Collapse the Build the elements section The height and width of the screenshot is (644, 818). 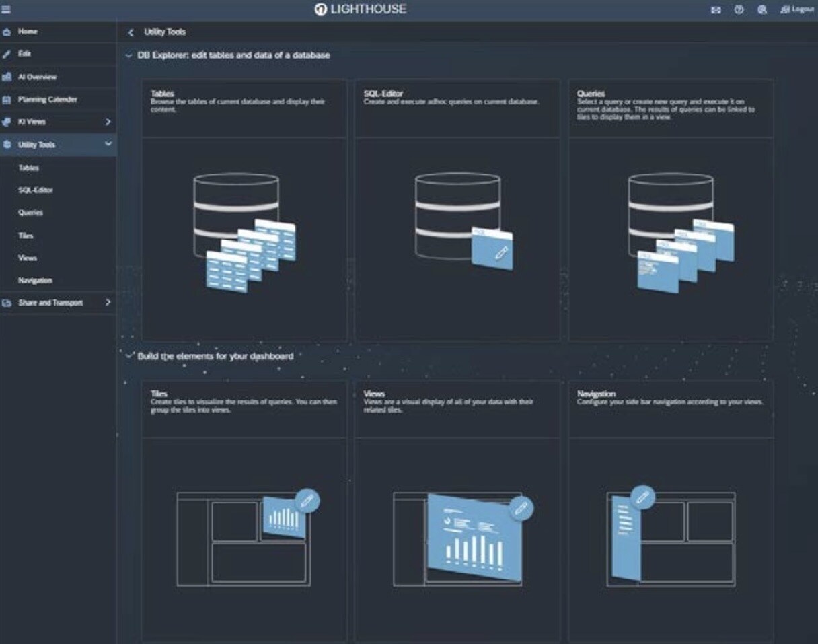point(128,356)
